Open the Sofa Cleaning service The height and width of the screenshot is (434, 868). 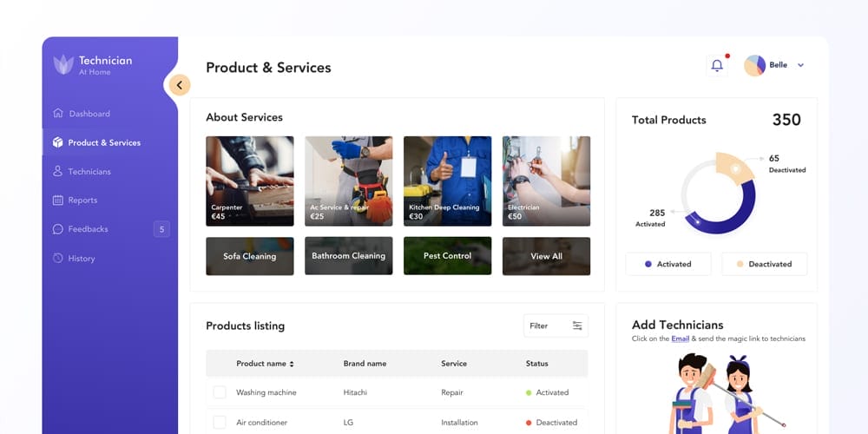pos(250,256)
